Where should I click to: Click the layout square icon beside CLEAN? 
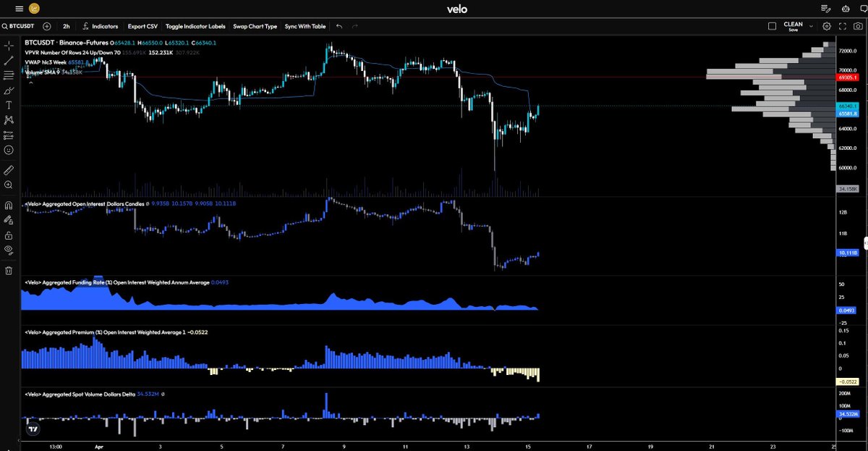click(772, 26)
